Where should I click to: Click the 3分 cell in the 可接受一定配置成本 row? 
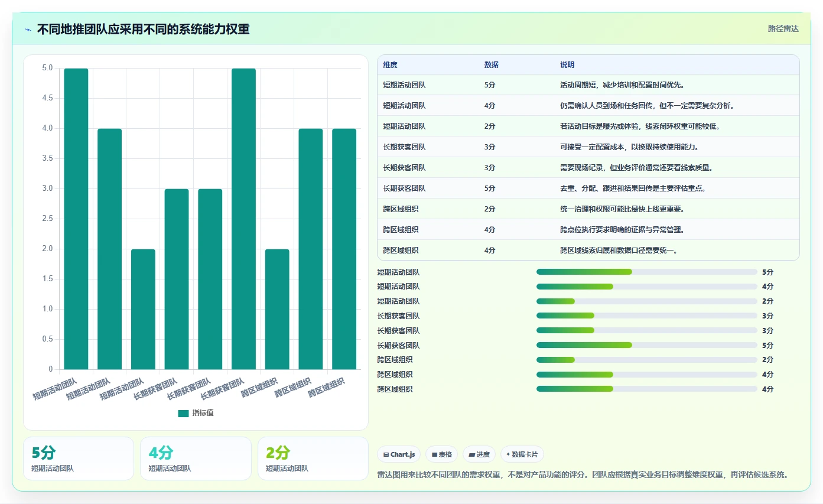[x=490, y=147]
